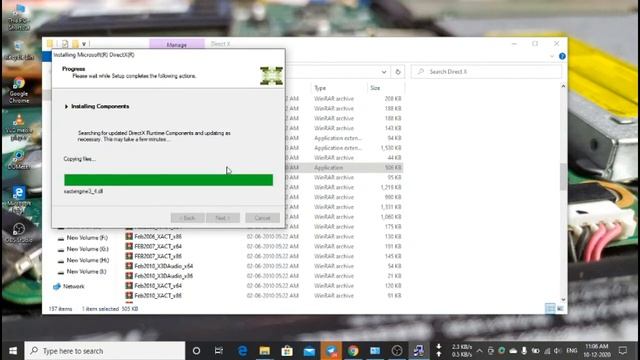Screen dimensions: 640x360
Task: Open Network in the navigation pane
Action: click(x=73, y=287)
